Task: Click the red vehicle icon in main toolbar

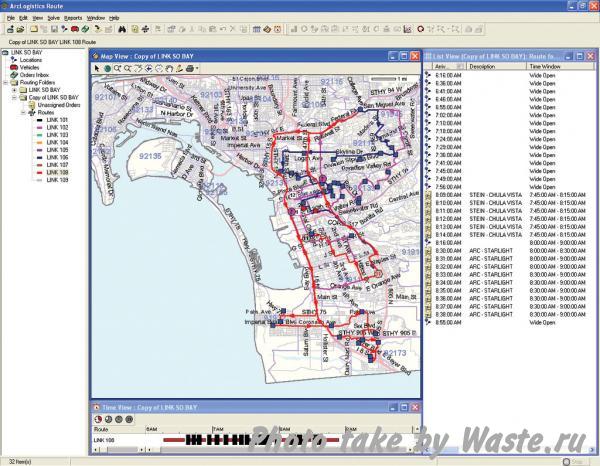Action: click(x=75, y=29)
